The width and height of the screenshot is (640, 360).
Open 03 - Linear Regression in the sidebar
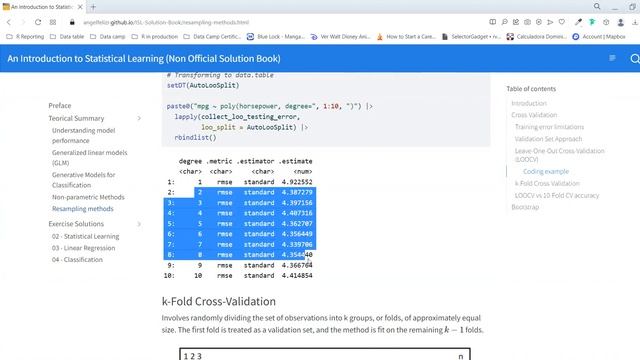click(83, 248)
